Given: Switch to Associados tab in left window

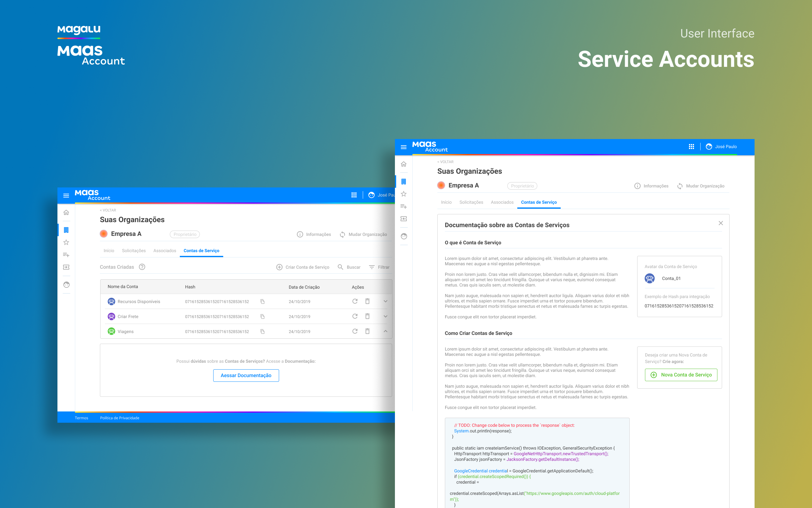Looking at the screenshot, I should [x=165, y=251].
